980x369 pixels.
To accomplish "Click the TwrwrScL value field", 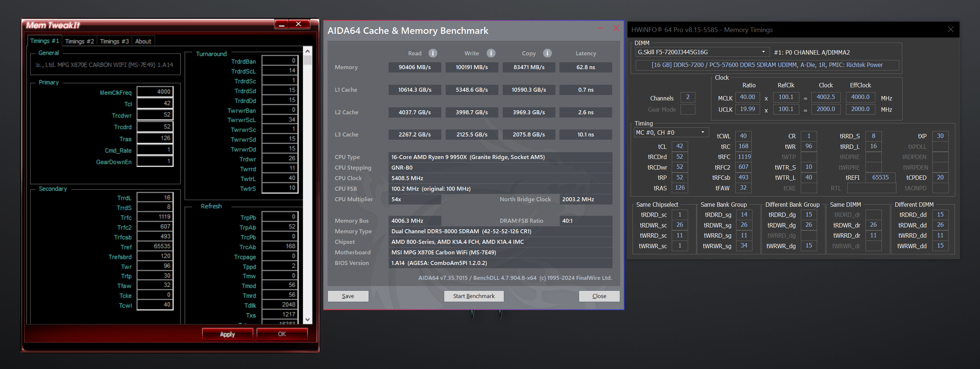I will (x=280, y=120).
